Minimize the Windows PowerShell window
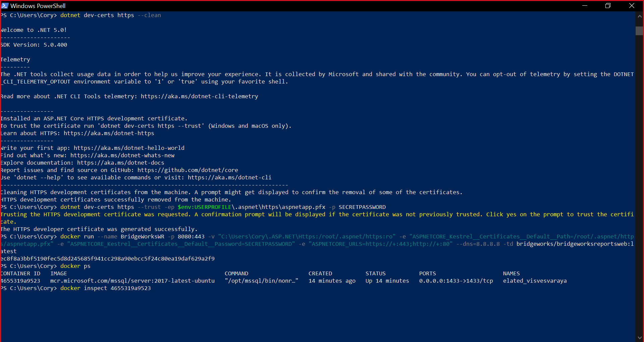This screenshot has width=644, height=342. point(585,6)
